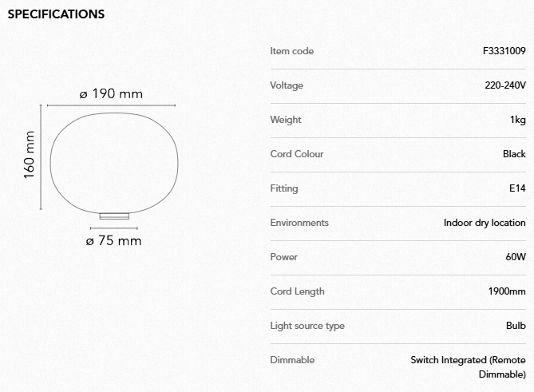The image size is (534, 392).
Task: Click the SPECIFICATIONS heading
Action: (x=56, y=14)
